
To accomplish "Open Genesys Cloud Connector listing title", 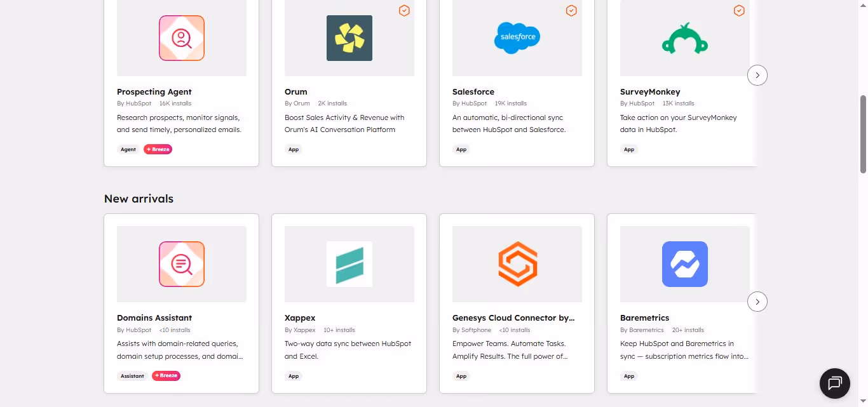I will point(513,317).
